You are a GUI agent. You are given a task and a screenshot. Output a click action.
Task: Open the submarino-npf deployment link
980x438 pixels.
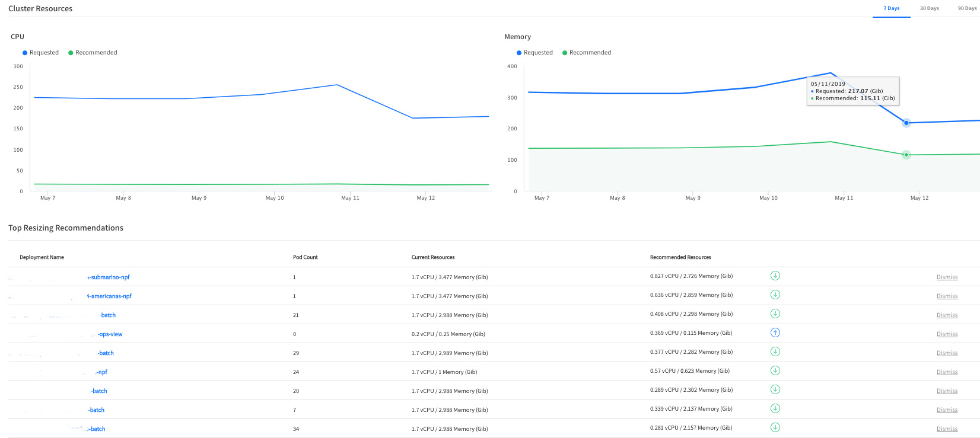tap(109, 277)
